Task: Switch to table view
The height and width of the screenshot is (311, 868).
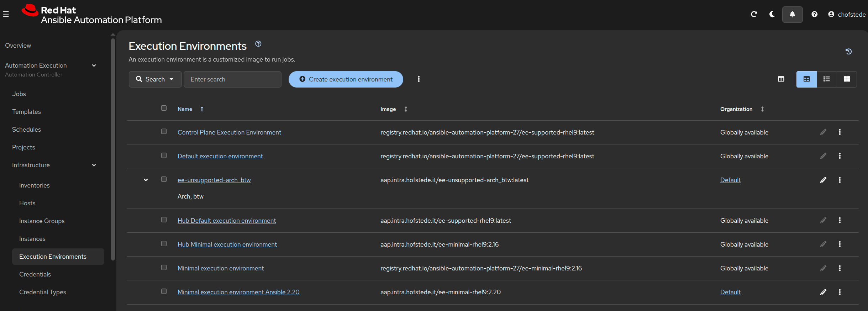Action: [x=806, y=79]
